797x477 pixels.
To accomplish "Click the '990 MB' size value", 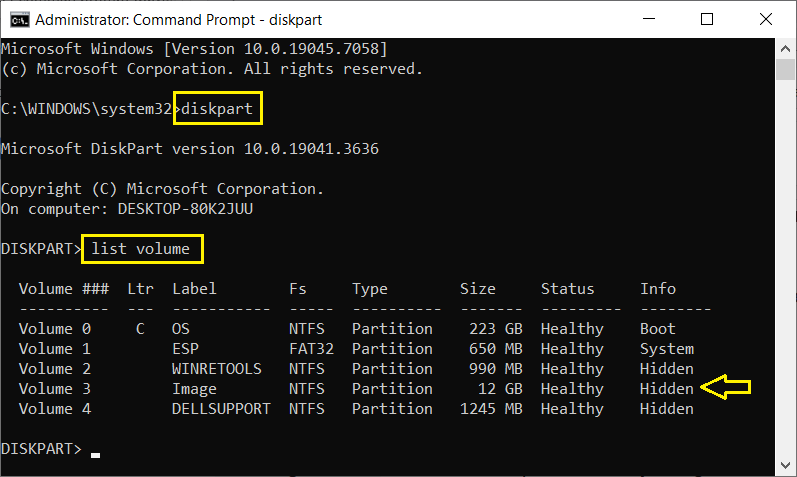I will coord(496,369).
